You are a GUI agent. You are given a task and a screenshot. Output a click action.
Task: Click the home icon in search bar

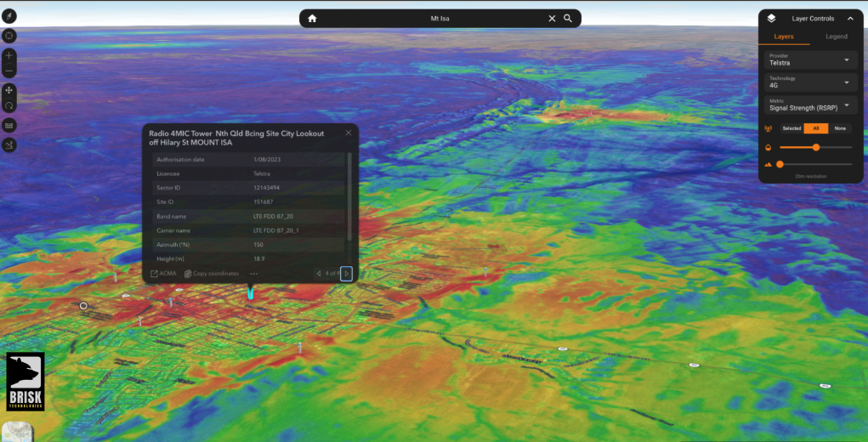tap(312, 18)
